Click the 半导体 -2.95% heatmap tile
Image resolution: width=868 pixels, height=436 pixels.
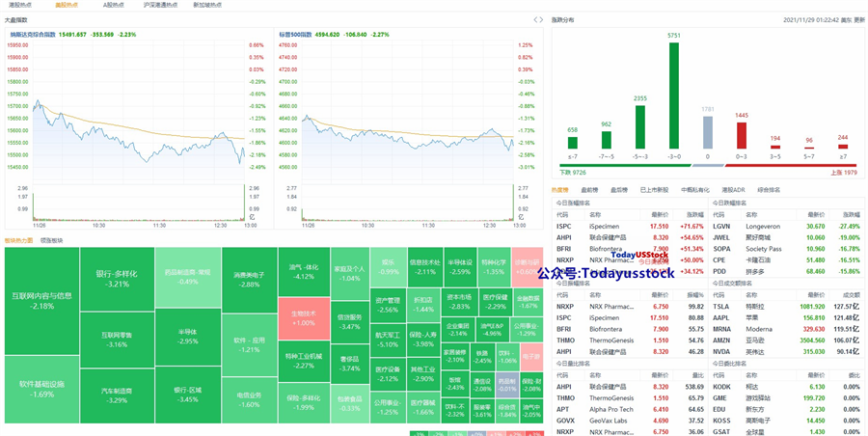click(188, 337)
